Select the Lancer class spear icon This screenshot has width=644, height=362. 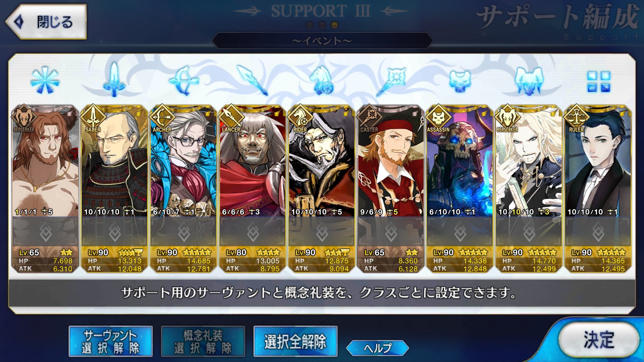click(252, 80)
